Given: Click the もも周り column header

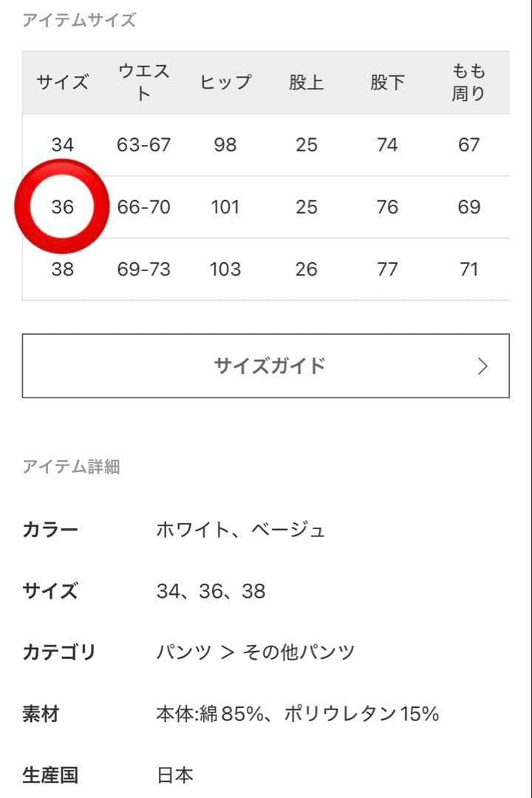Looking at the screenshot, I should point(468,82).
